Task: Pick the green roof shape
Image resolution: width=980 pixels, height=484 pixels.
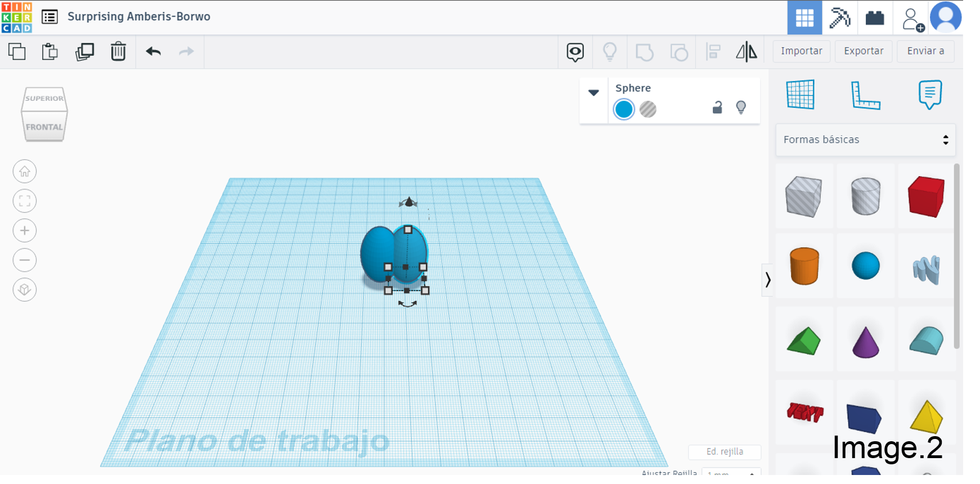Action: 804,341
